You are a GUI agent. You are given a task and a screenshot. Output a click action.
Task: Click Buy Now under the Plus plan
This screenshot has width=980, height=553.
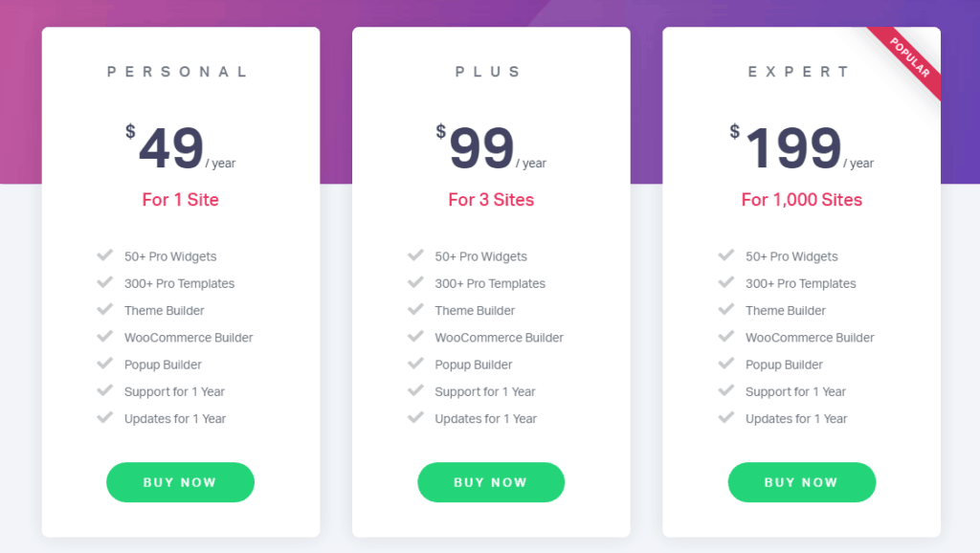pyautogui.click(x=491, y=482)
